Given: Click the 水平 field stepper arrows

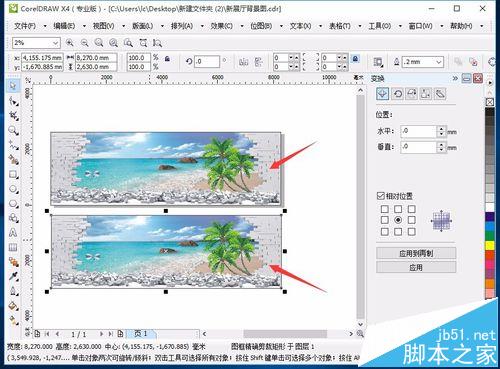Looking at the screenshot, I should click(x=441, y=131).
